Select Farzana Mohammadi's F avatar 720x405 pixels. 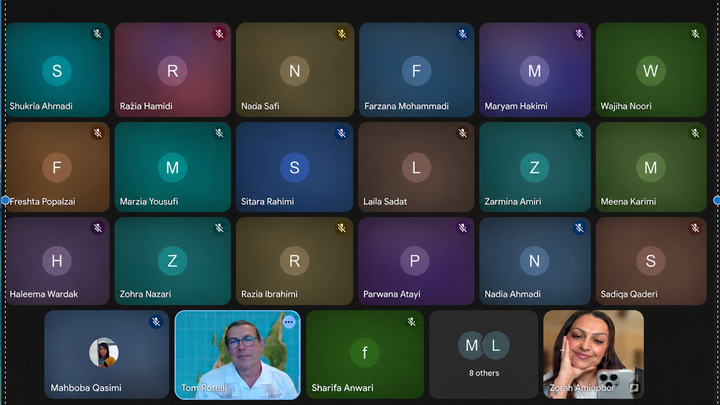tap(416, 71)
